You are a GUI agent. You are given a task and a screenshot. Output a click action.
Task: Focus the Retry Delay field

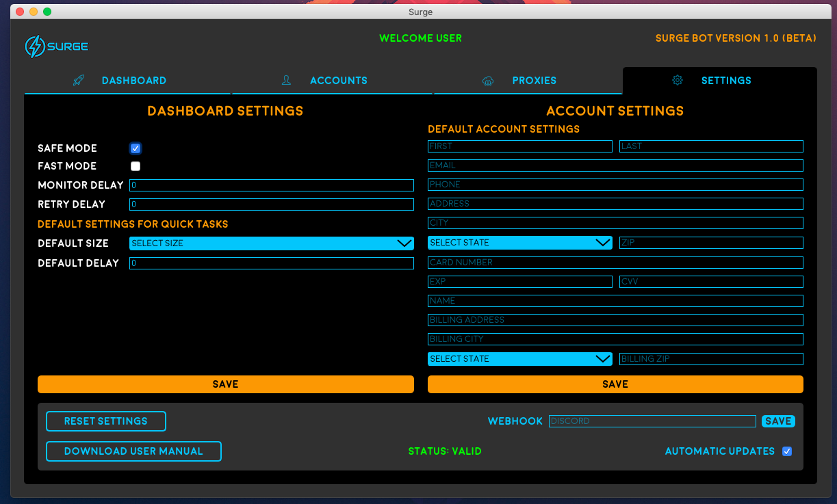(272, 204)
